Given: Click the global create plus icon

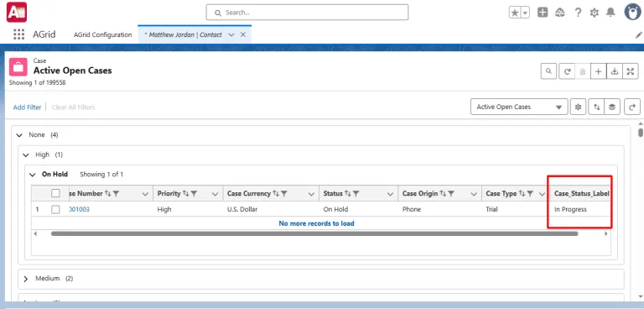Looking at the screenshot, I should coord(543,13).
